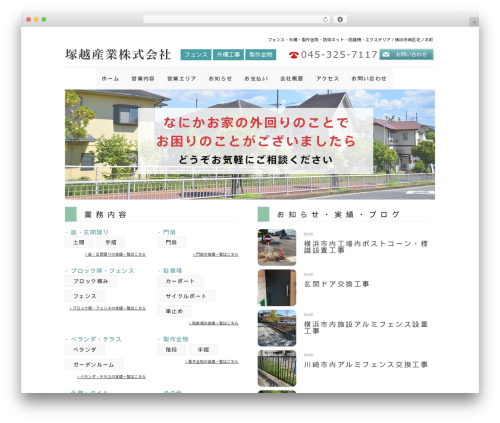Open the 門扉 results list link
The height and width of the screenshot is (423, 500).
216,254
